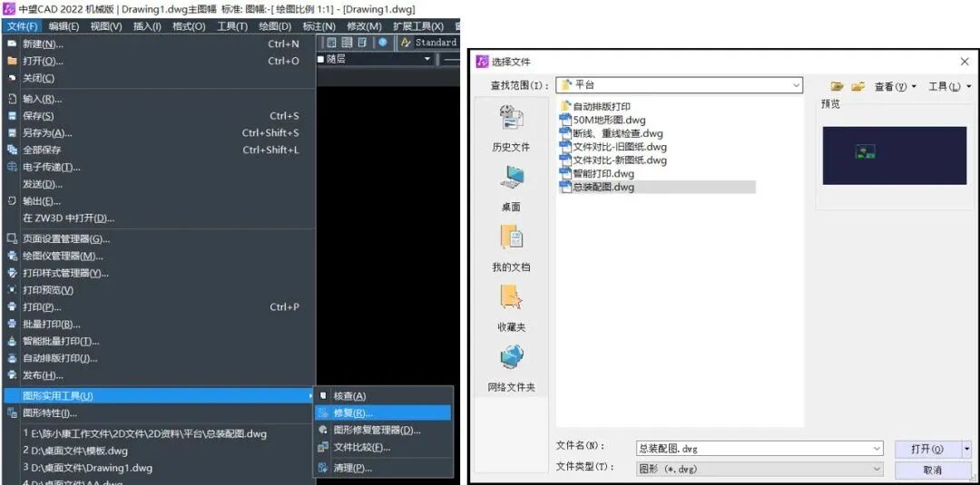Click the 新建(N) new file icon

point(12,44)
